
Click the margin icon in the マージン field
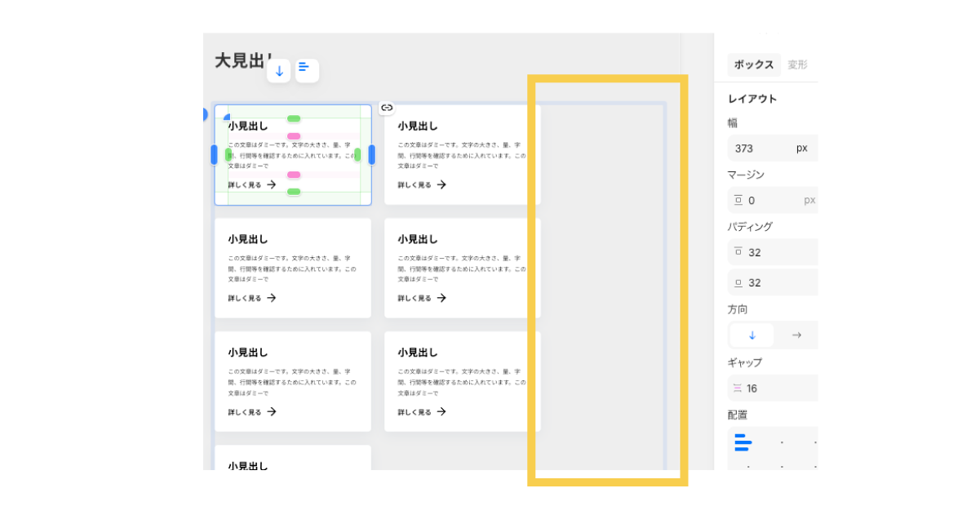pyautogui.click(x=738, y=200)
